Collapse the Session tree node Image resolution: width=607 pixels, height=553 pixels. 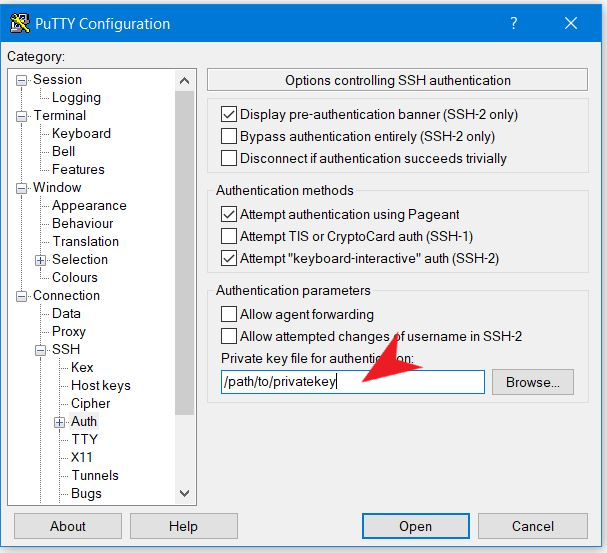[x=22, y=80]
